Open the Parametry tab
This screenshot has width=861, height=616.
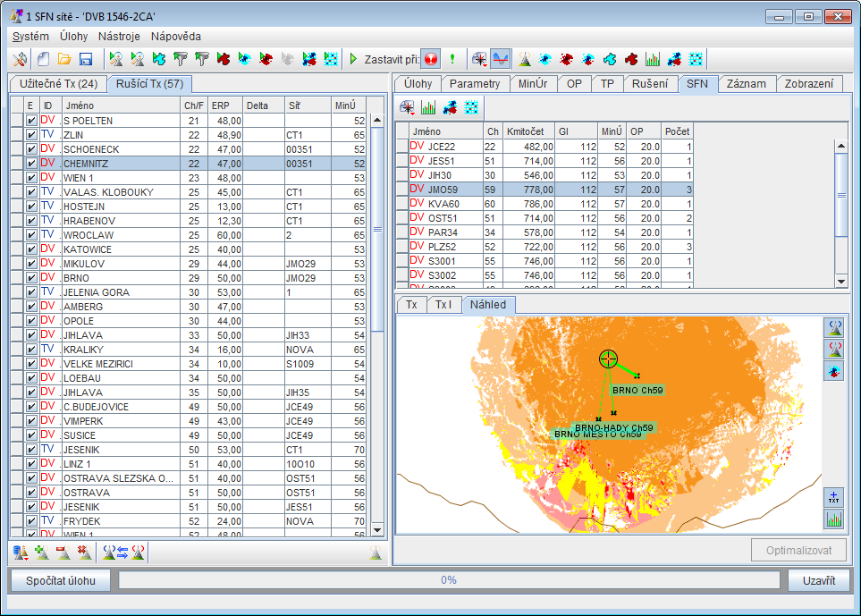(x=475, y=83)
